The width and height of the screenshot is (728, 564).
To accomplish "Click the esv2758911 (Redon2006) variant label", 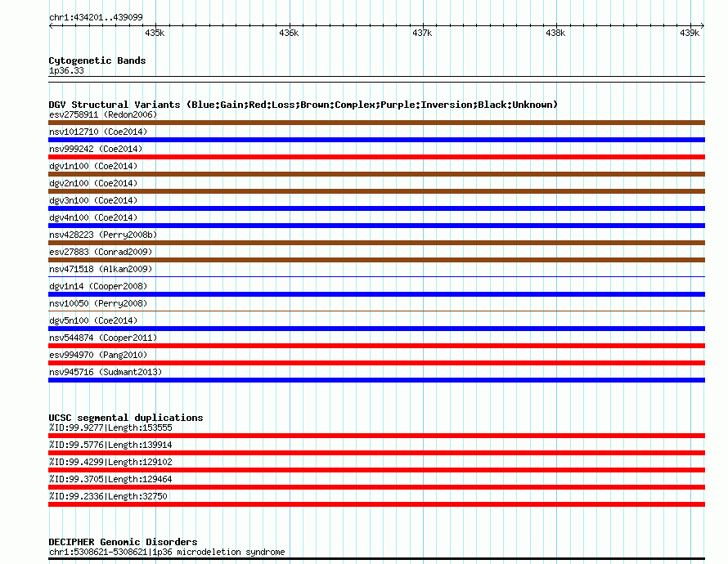I will point(103,114).
